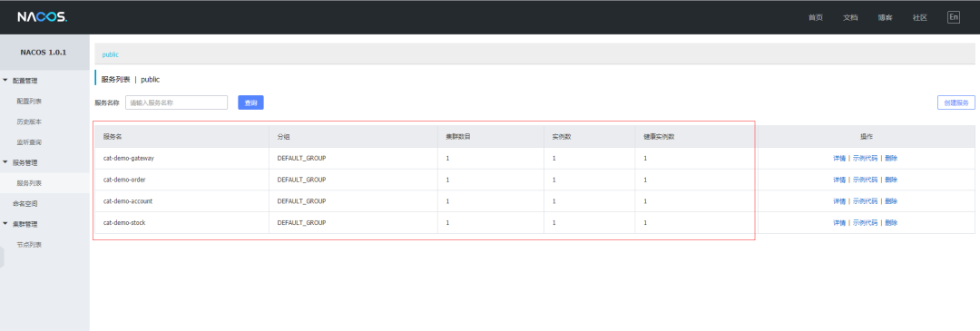
Task: Switch language with the En icon
Action: 953,17
